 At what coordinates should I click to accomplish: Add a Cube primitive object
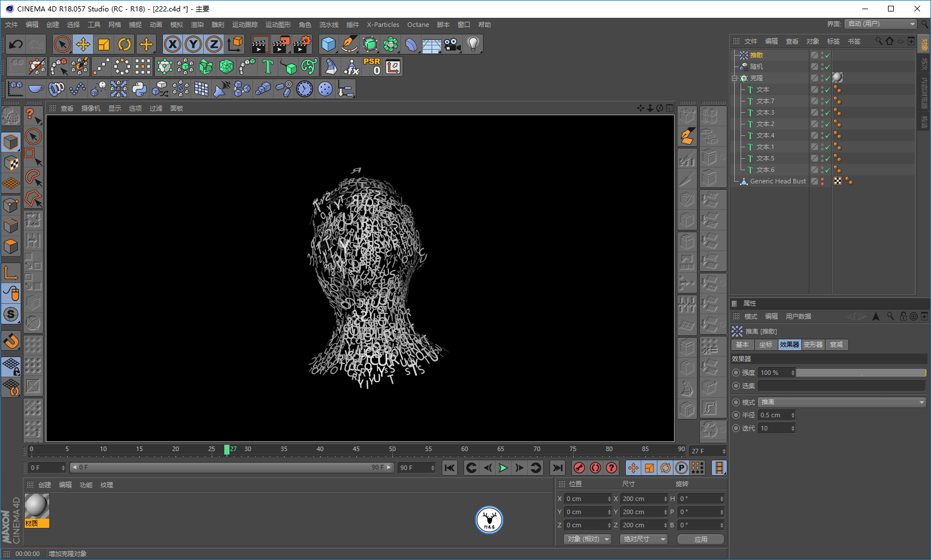click(328, 44)
